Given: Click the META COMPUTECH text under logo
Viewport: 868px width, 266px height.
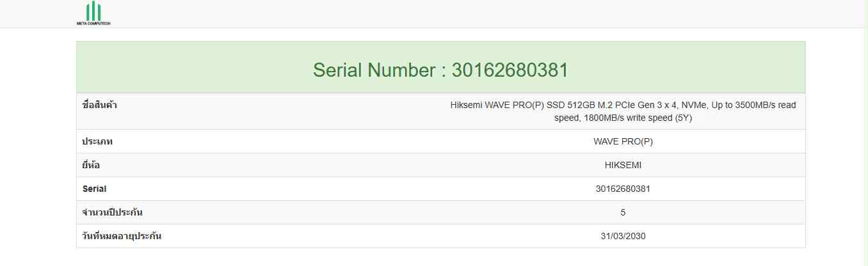Looking at the screenshot, I should pos(93,24).
